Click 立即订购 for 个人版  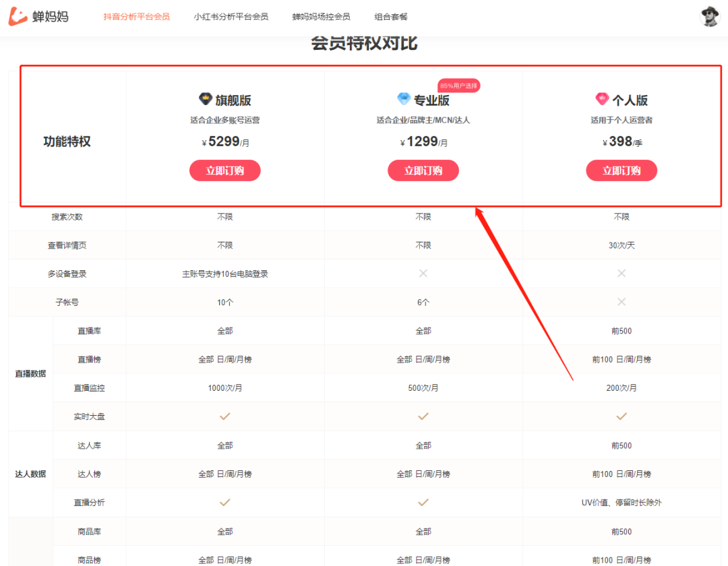(x=621, y=170)
